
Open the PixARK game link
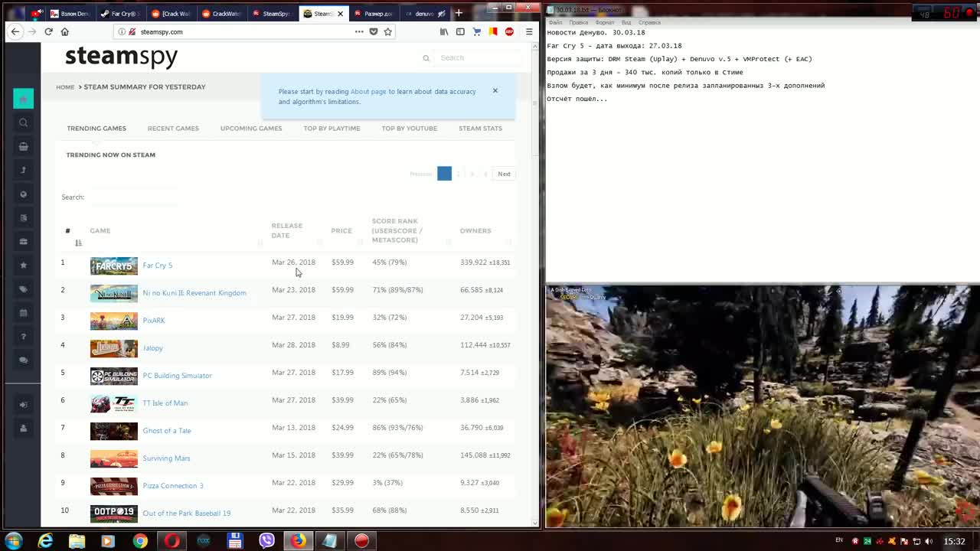pyautogui.click(x=154, y=321)
